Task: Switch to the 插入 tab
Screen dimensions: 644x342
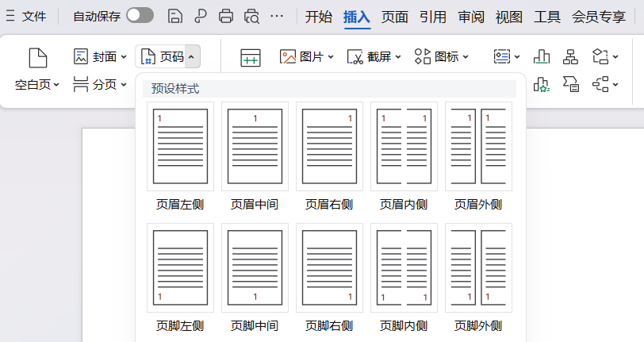Action: point(357,17)
